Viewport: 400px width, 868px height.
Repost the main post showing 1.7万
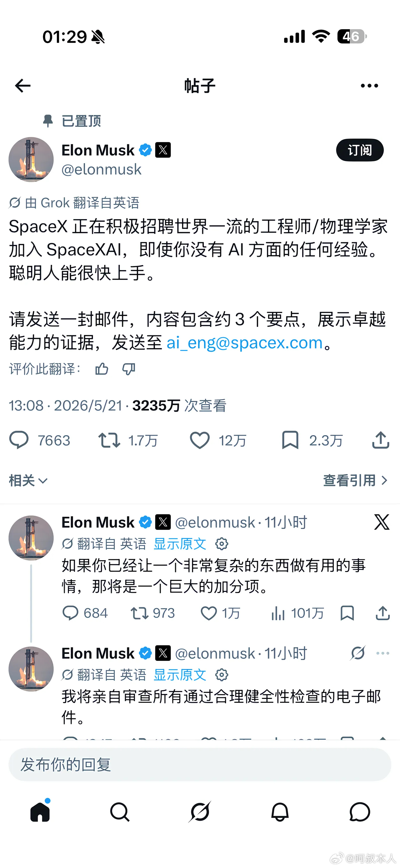[109, 440]
